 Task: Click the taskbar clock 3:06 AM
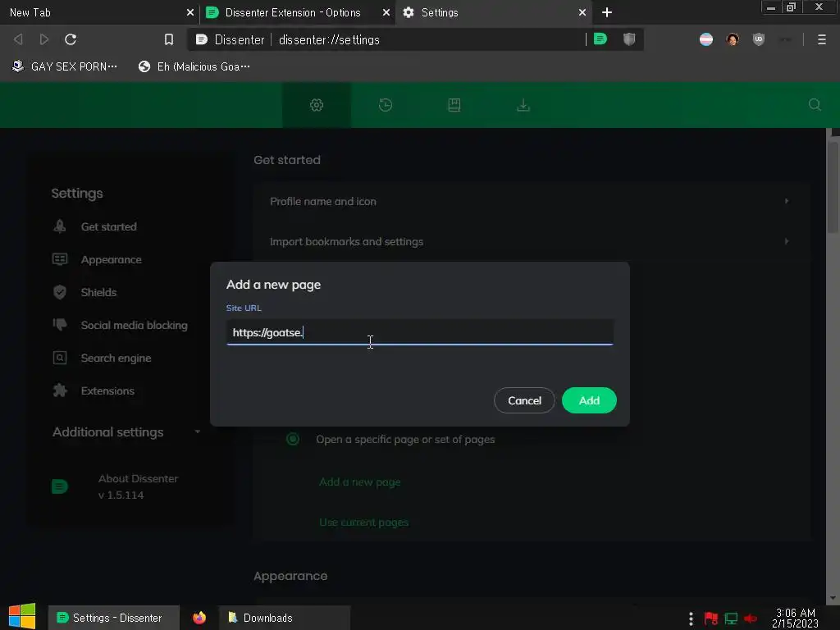click(796, 618)
